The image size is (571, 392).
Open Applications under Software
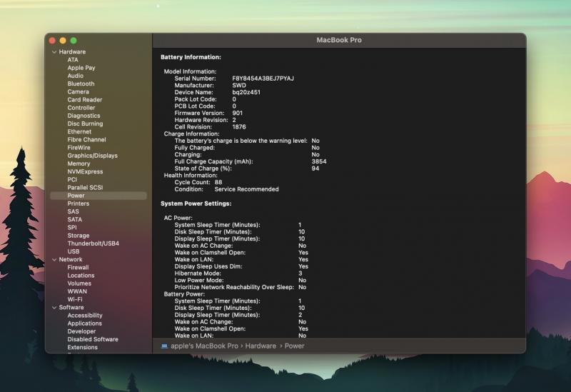pyautogui.click(x=84, y=324)
